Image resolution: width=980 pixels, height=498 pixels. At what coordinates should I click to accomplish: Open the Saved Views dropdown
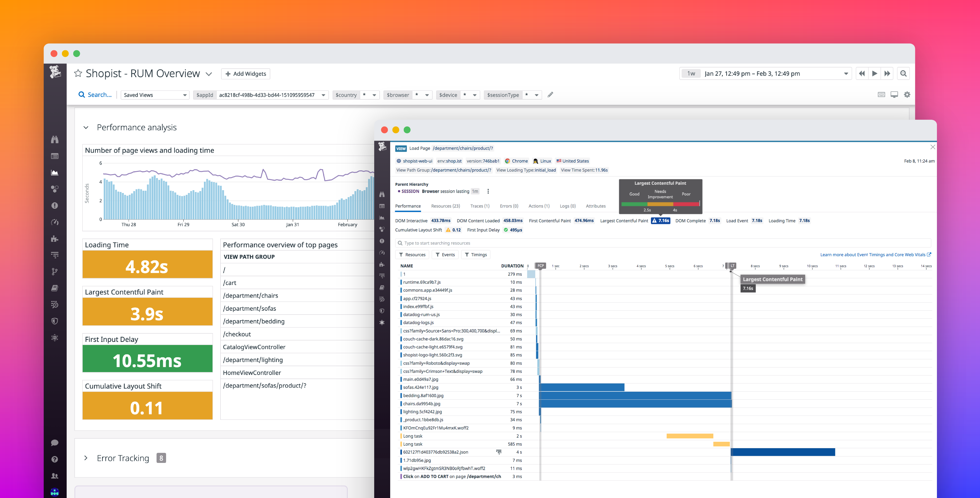(155, 95)
